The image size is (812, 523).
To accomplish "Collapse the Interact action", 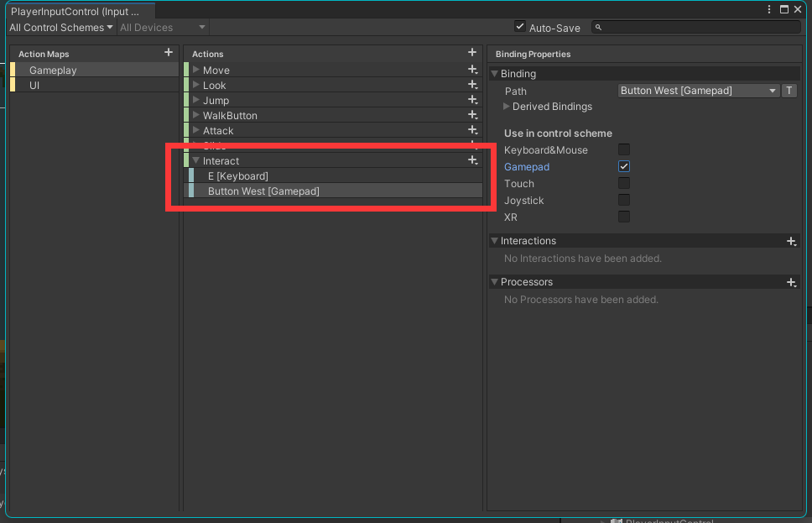I will pos(196,160).
